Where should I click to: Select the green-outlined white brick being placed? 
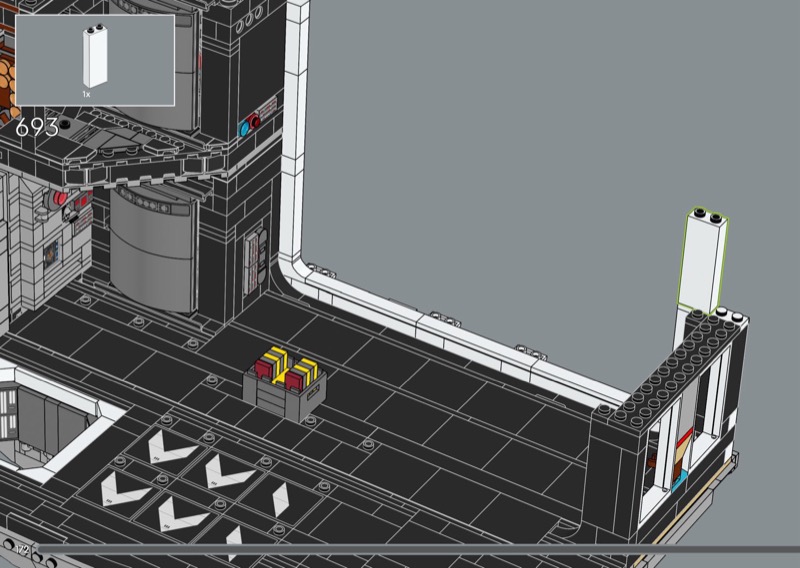tap(702, 260)
